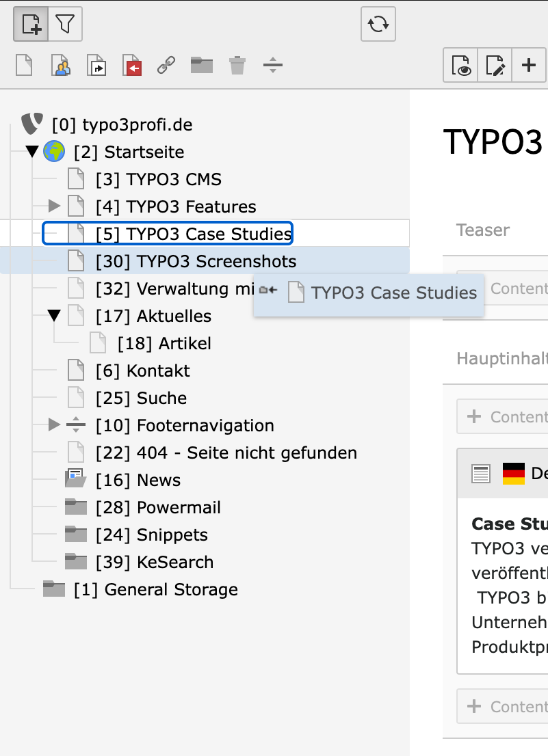Add Content at top of Hauptinhalt column
Viewport: 548px width, 756px height.
coord(503,416)
